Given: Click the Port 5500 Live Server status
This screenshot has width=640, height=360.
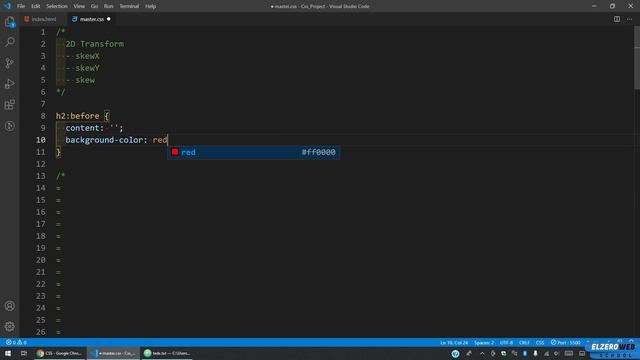Looking at the screenshot, I should coord(565,342).
